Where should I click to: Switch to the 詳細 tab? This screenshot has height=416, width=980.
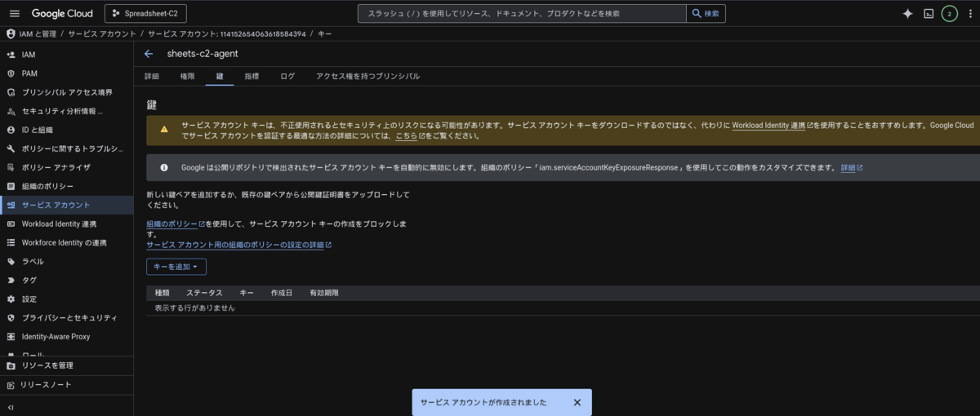click(x=152, y=76)
